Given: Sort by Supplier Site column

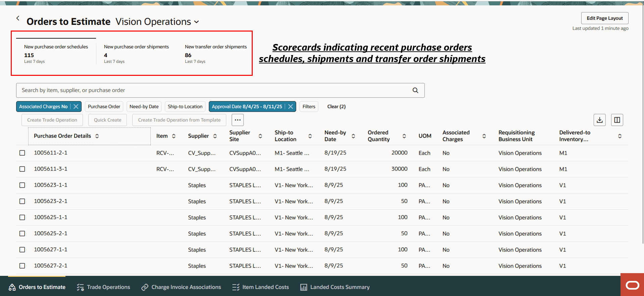Looking at the screenshot, I should click(x=260, y=136).
